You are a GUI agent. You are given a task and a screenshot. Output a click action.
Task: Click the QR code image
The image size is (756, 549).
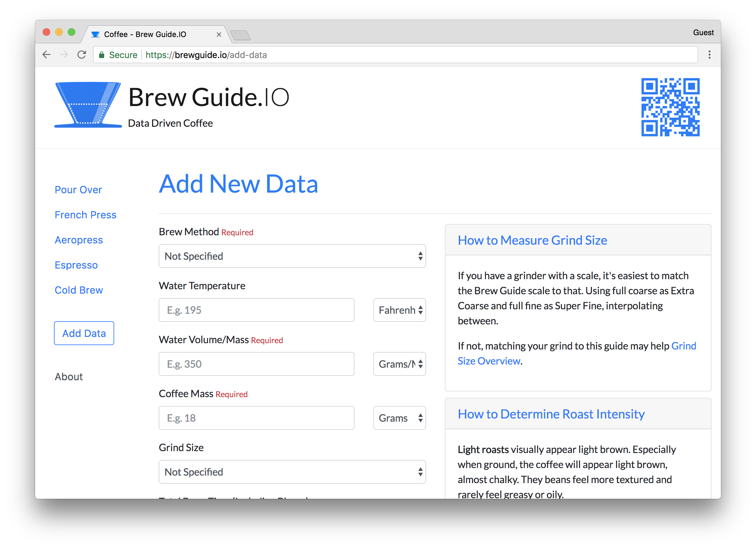pyautogui.click(x=670, y=107)
